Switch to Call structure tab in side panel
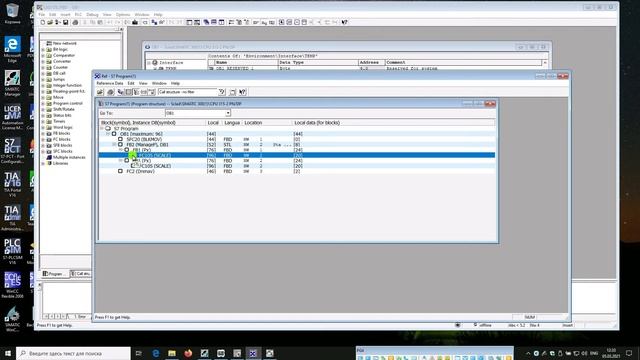640x360 pixels. pos(80,274)
